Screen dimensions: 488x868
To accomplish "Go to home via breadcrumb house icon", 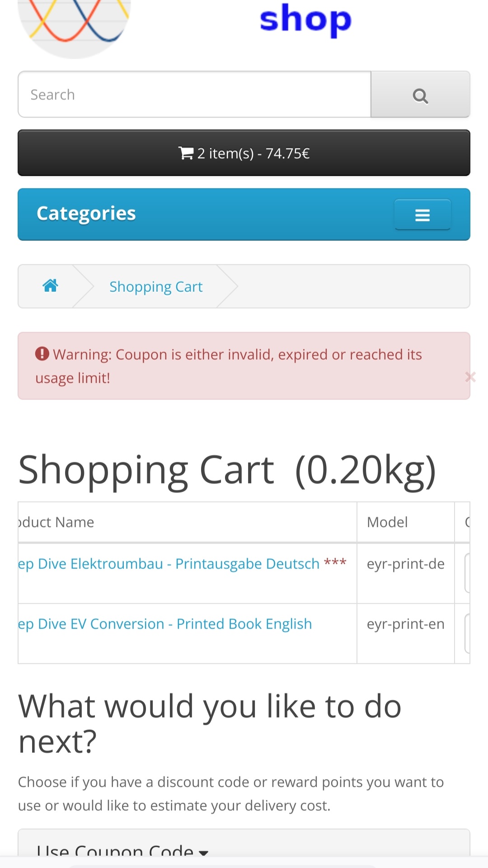I will tap(50, 286).
